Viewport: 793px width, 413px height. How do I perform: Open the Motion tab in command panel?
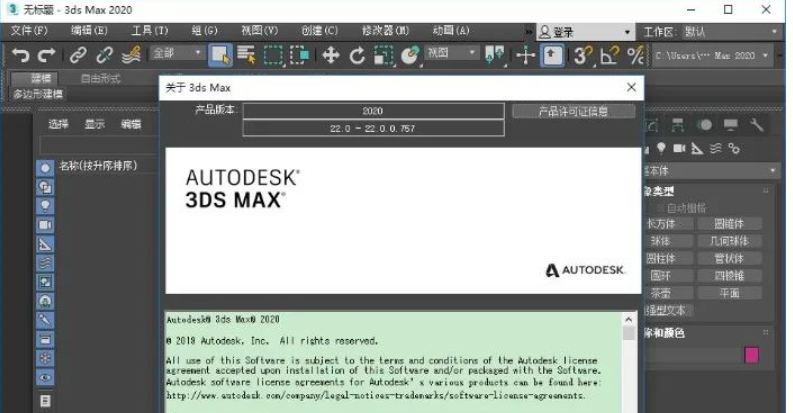pos(704,124)
